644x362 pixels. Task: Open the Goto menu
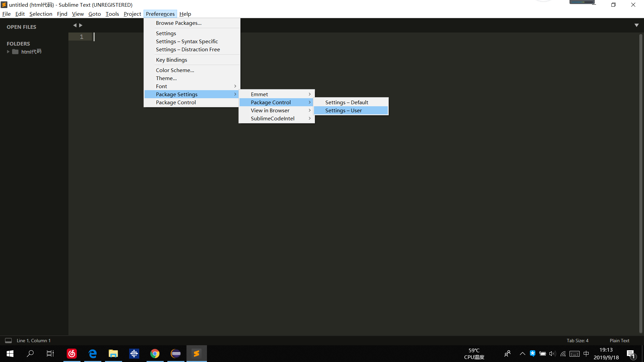point(95,14)
